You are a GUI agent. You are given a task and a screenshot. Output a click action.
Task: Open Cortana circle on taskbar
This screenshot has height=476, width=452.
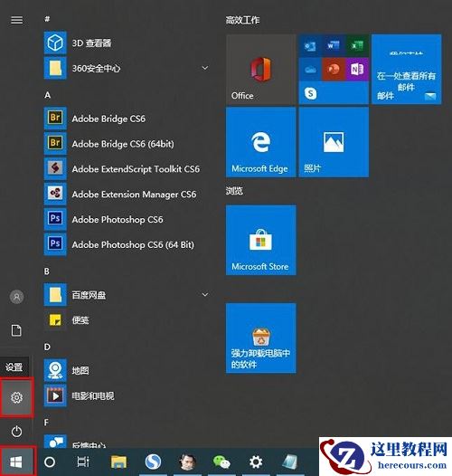tap(50, 462)
